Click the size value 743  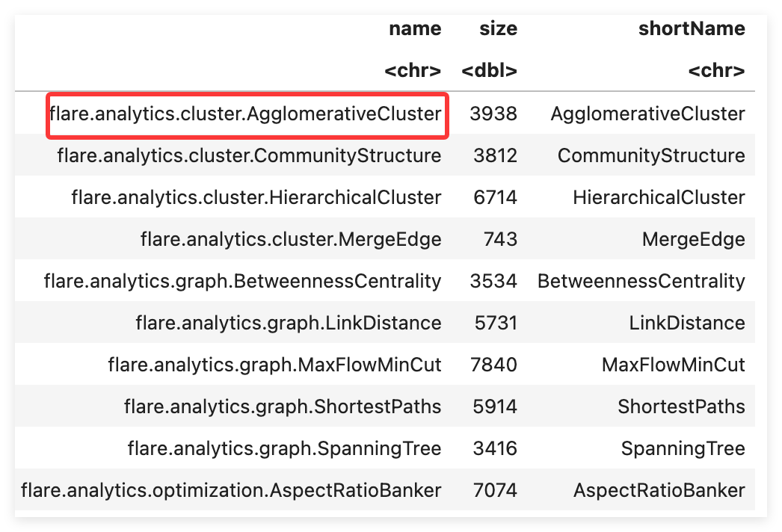pos(500,239)
